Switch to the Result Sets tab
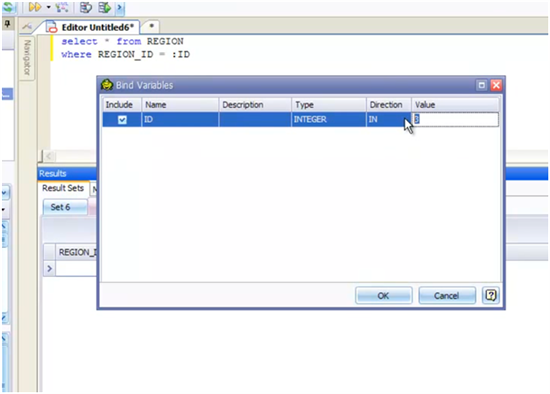This screenshot has width=550, height=394. click(63, 188)
